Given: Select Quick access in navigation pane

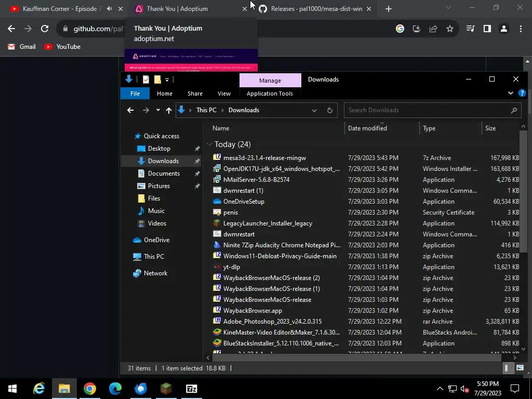Looking at the screenshot, I should click(162, 136).
